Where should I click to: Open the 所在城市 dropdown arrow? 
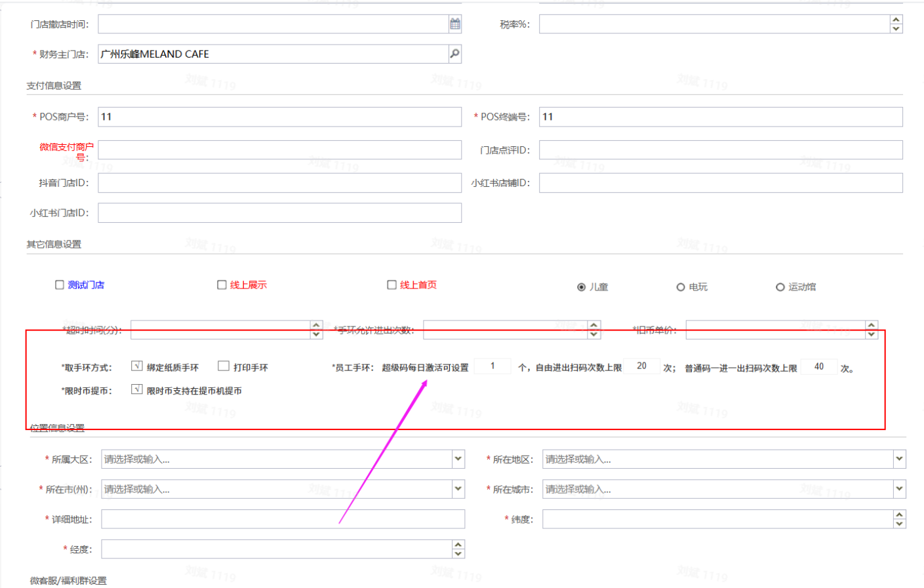899,489
